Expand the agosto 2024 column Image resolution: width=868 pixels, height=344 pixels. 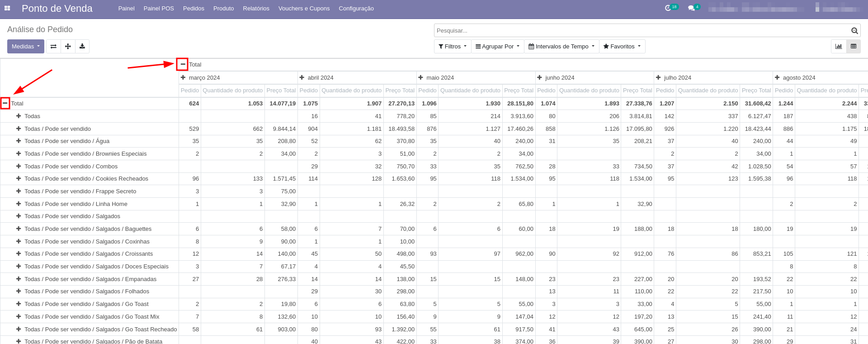tap(777, 77)
